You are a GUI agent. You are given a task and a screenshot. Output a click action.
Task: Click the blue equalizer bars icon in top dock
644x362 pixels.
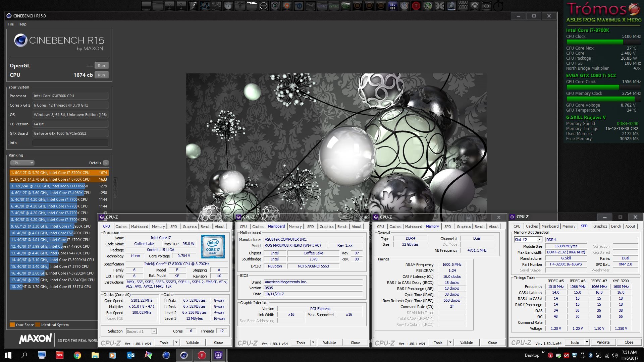click(x=392, y=6)
